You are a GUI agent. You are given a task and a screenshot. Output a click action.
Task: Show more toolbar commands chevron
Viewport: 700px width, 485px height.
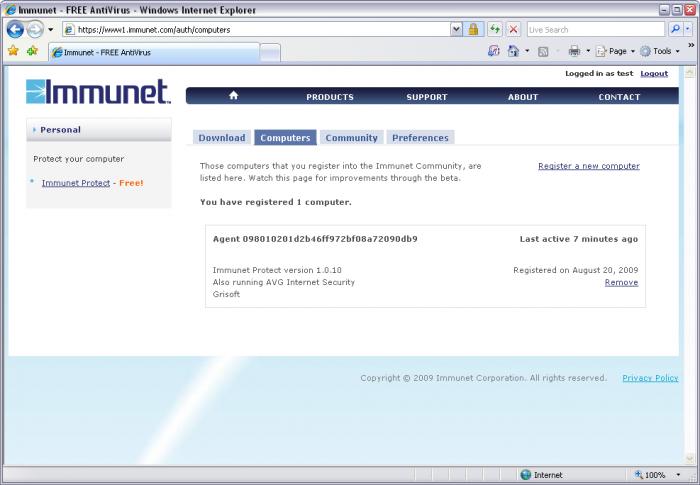pyautogui.click(x=691, y=45)
